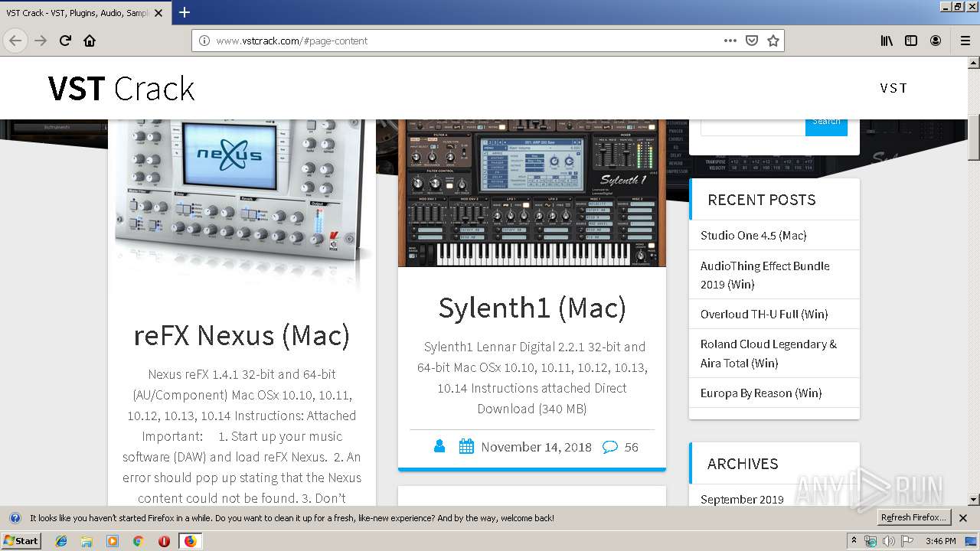
Task: Open the reFX Nexus (Mac) post title
Action: (242, 335)
